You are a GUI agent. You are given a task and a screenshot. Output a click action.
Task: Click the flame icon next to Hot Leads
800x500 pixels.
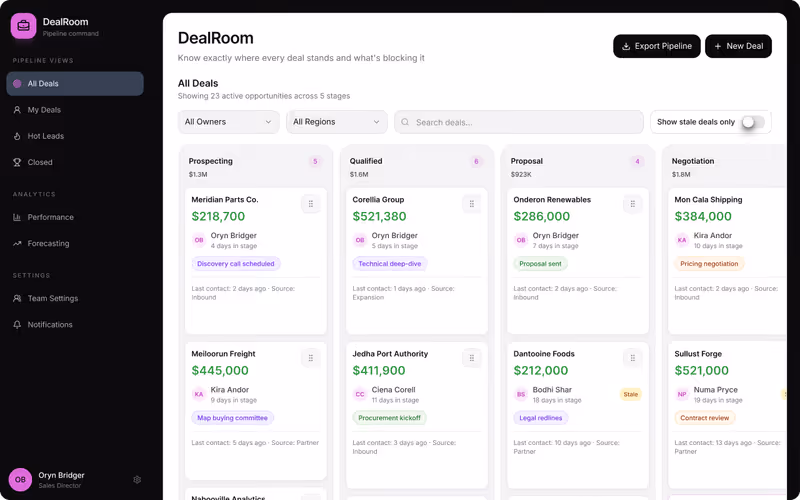(x=17, y=136)
